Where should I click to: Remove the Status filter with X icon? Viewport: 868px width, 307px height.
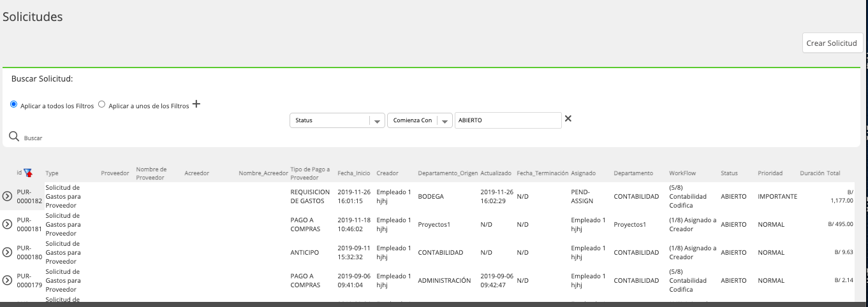point(568,118)
